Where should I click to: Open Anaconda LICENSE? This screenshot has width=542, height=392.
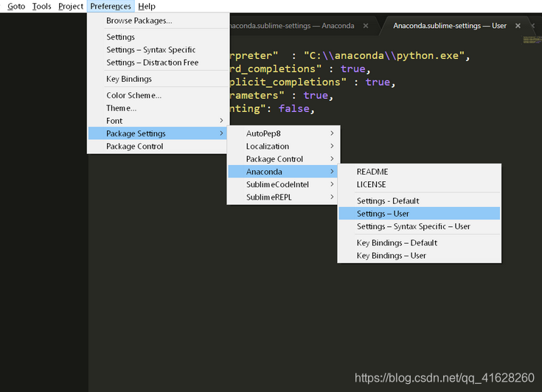[420, 184]
